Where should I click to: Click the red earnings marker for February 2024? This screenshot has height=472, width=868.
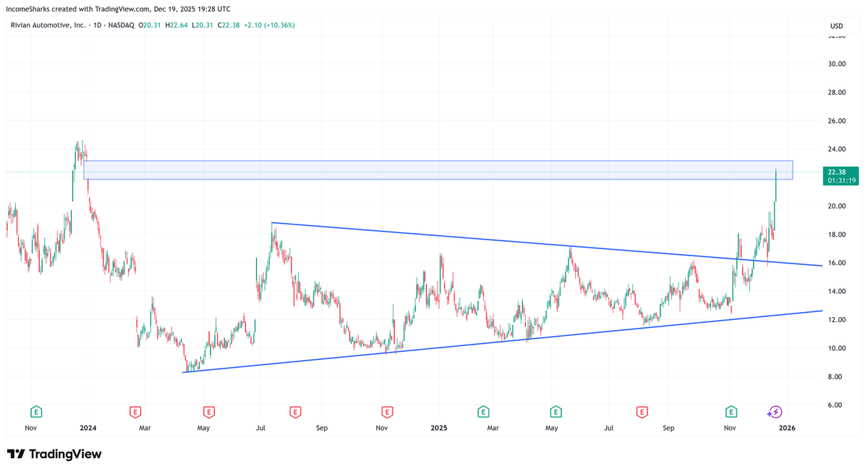(135, 412)
